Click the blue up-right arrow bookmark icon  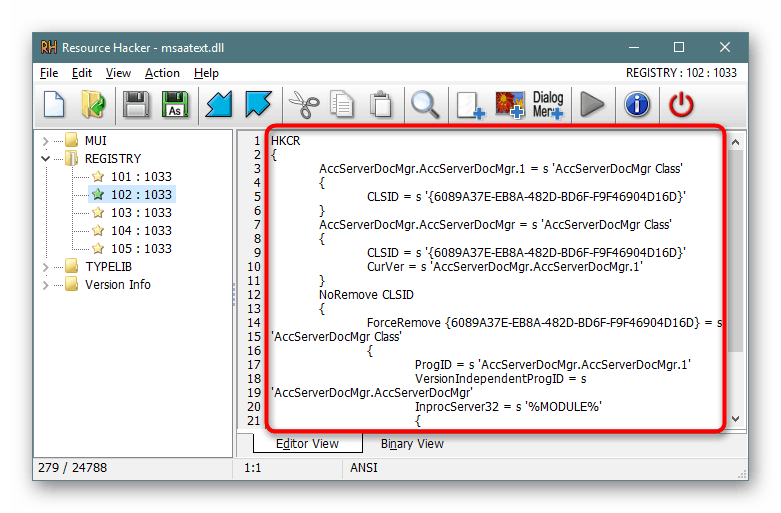[x=258, y=105]
